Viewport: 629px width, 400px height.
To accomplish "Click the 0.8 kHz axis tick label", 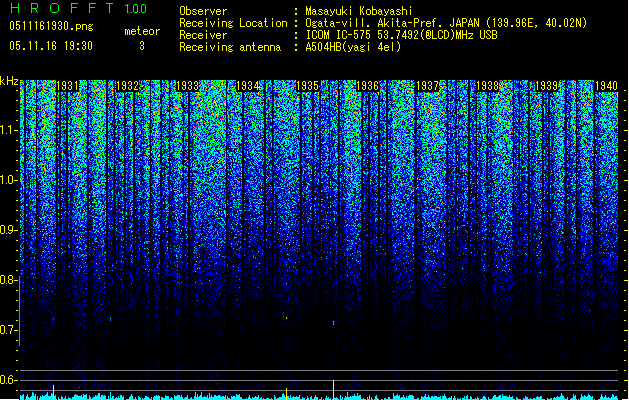I will 7,280.
